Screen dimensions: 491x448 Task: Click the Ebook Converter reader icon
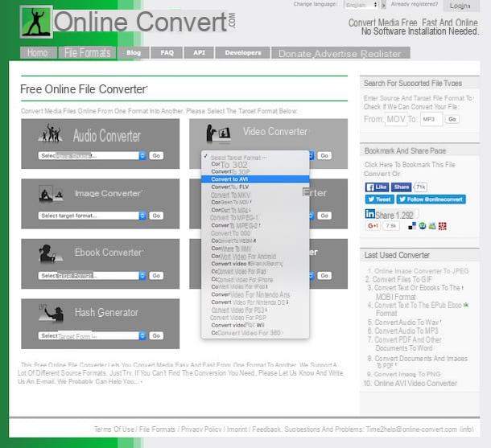[x=50, y=253]
